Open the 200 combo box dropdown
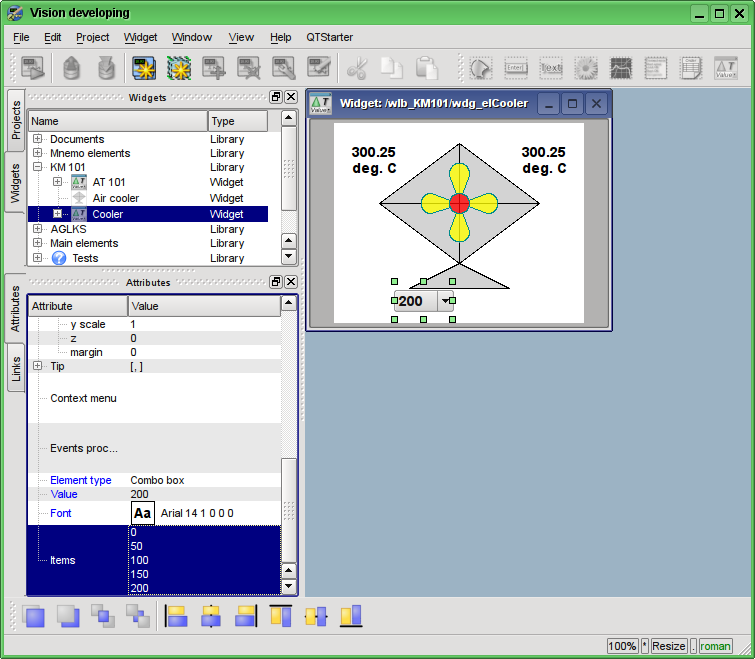 pos(443,301)
